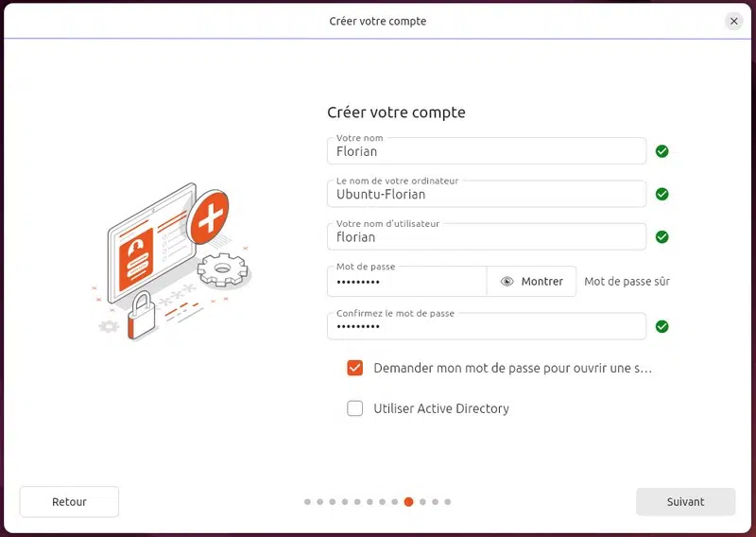The image size is (756, 537).
Task: Click the Mot de passe field
Action: pos(406,282)
